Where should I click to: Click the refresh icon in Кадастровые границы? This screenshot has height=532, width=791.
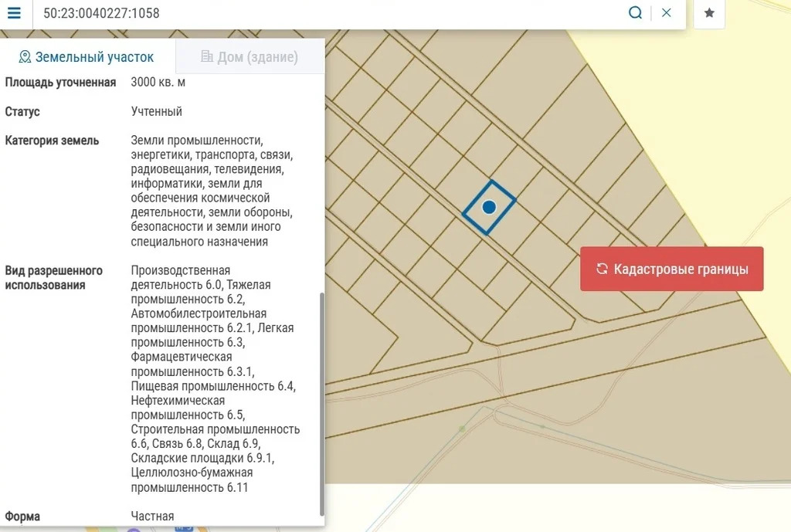click(603, 269)
